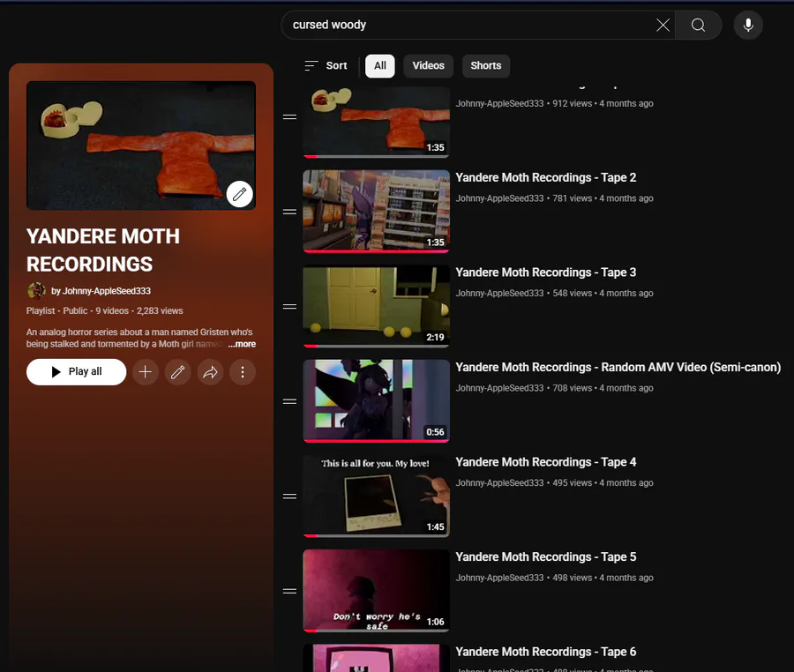Viewport: 794px width, 672px height.
Task: Select the Shorts filter chip
Action: [485, 66]
